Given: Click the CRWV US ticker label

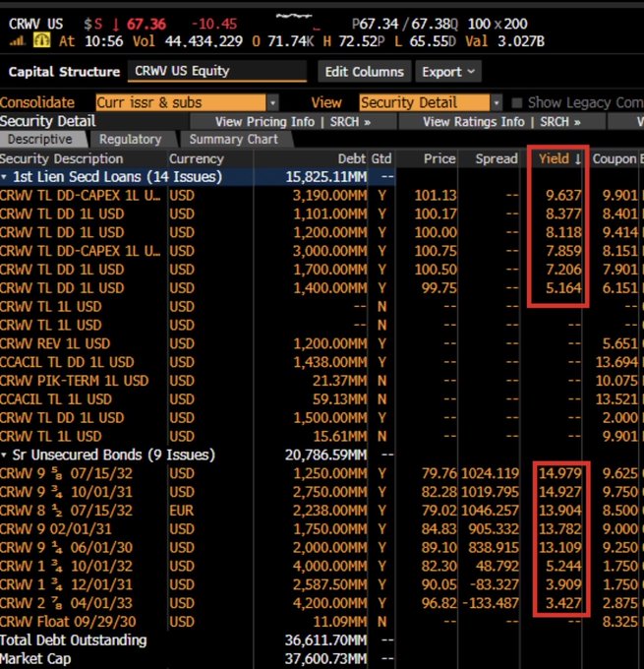Looking at the screenshot, I should pos(35,24).
